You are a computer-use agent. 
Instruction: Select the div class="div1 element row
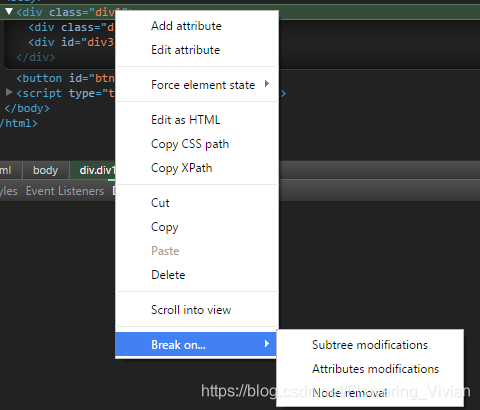(65, 12)
